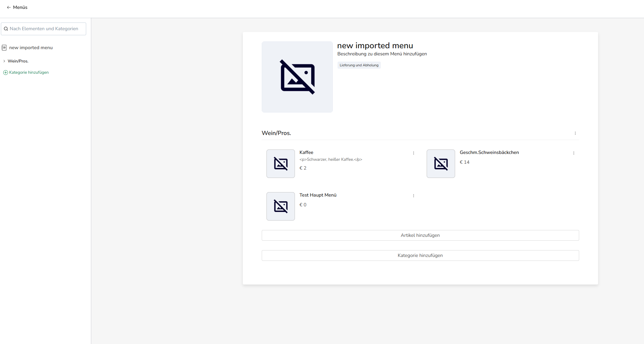Click Kategorie hinzufügen link in sidebar
This screenshot has height=344, width=644.
[x=29, y=73]
